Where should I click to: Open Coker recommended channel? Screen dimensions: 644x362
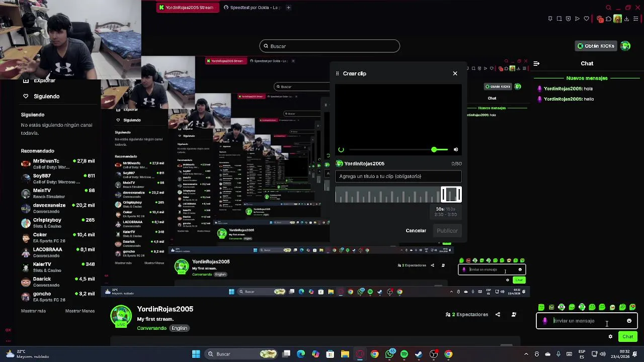58,237
